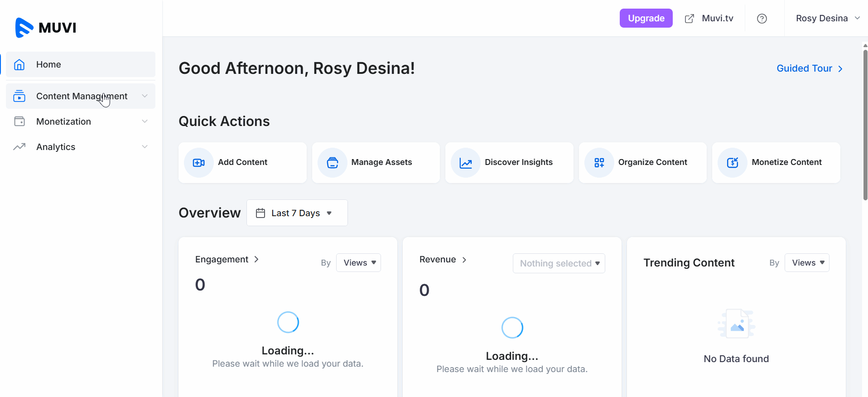Open the Revenue Nothing selected dropdown
The width and height of the screenshot is (868, 397).
coord(559,263)
